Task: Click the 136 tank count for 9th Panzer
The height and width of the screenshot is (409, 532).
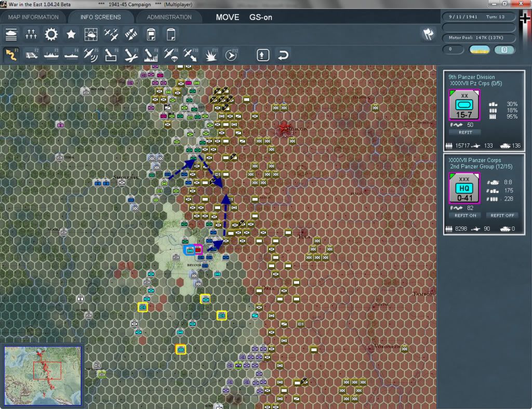Action: 516,146
